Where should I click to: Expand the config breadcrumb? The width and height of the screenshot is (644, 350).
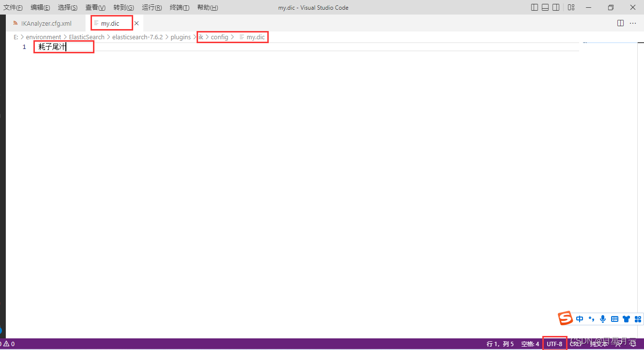pyautogui.click(x=219, y=37)
